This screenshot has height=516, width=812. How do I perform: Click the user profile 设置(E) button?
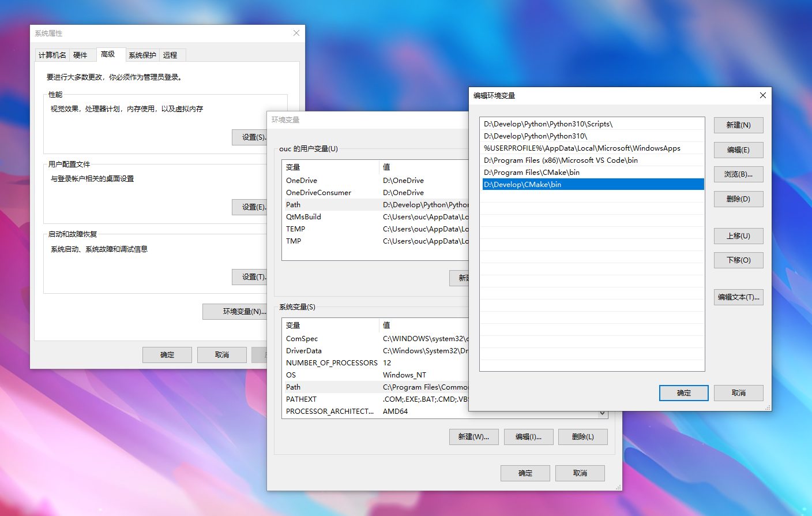[x=252, y=207]
